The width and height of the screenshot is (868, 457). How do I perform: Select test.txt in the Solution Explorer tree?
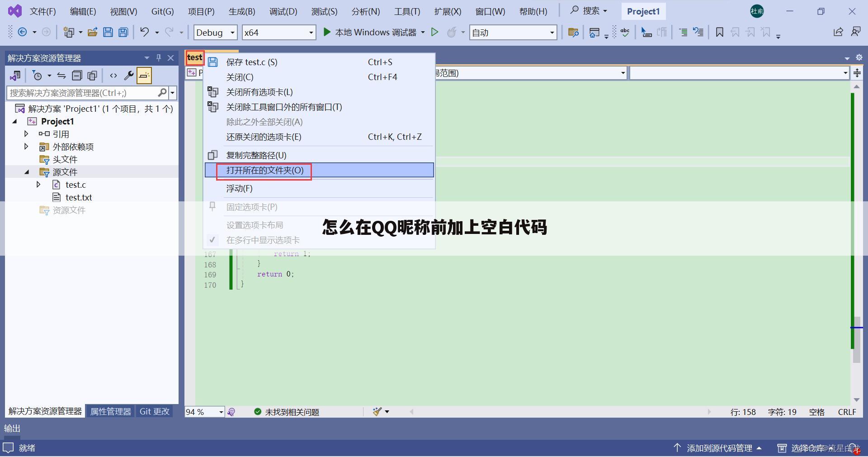(x=79, y=197)
